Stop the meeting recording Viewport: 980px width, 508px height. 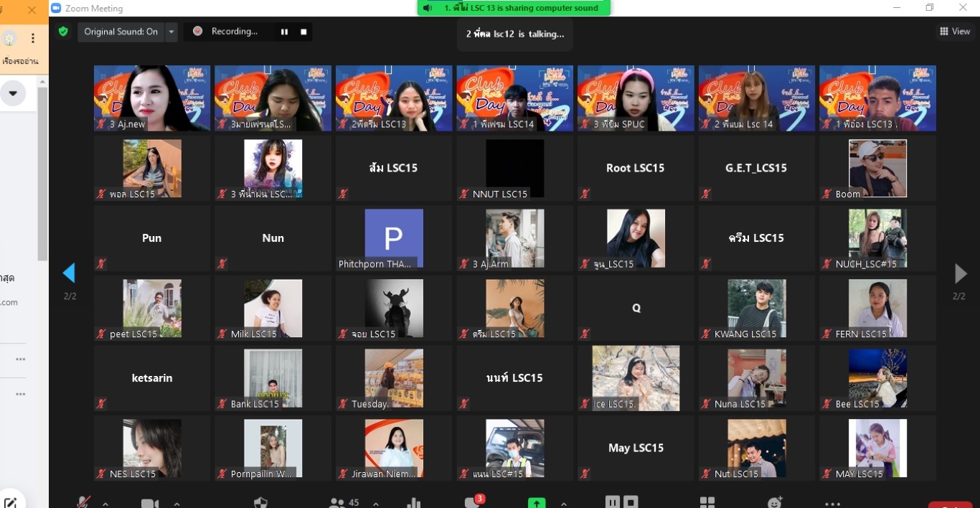pyautogui.click(x=303, y=32)
